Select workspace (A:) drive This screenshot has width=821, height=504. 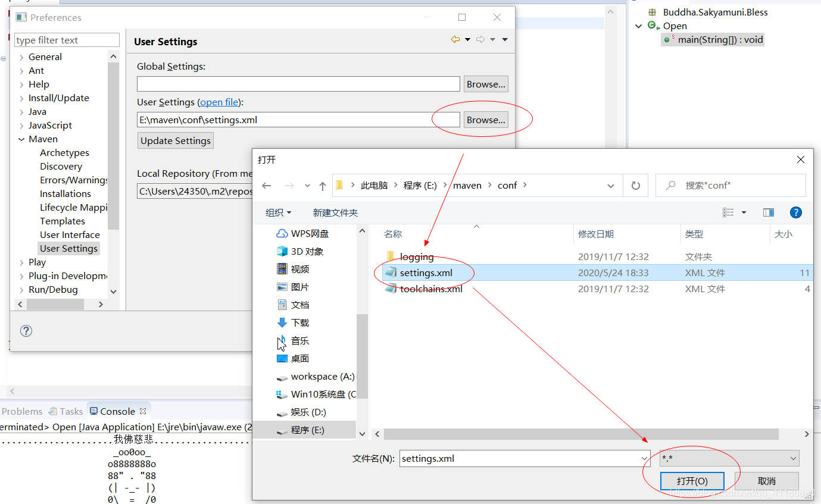316,377
